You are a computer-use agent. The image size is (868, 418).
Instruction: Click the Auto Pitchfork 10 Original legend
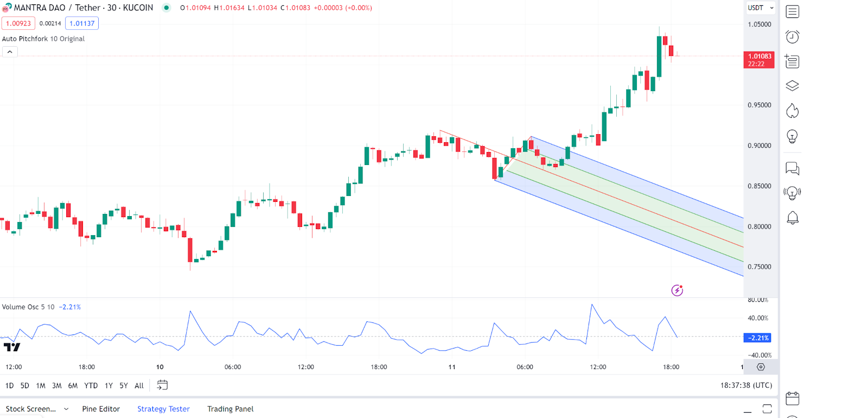coord(43,39)
